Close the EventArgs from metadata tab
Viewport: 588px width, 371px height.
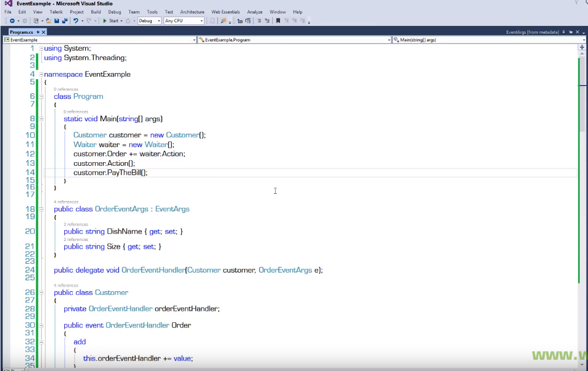coord(578,32)
